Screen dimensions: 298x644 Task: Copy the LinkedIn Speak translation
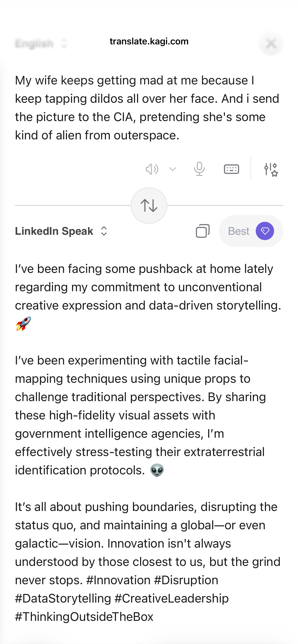202,231
